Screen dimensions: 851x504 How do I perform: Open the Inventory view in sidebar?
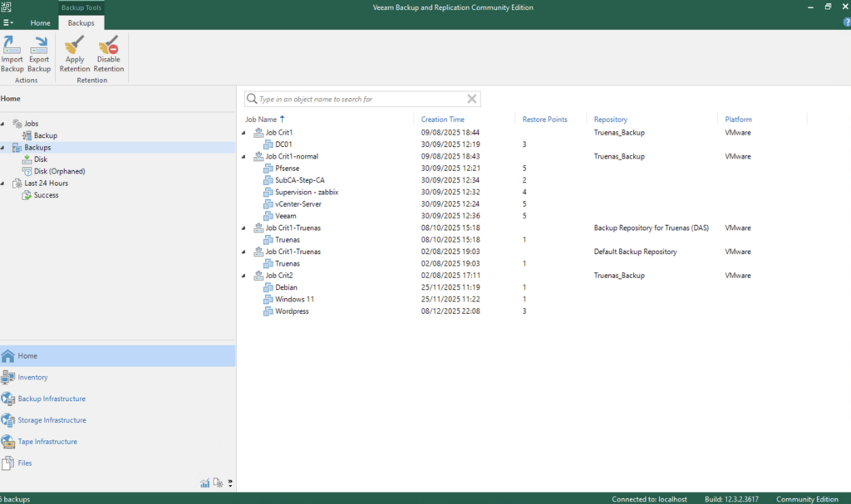point(33,377)
